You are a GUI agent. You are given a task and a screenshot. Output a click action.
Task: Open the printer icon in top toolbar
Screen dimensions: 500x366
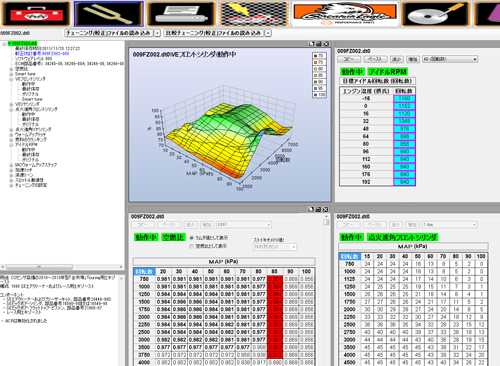tap(181, 14)
